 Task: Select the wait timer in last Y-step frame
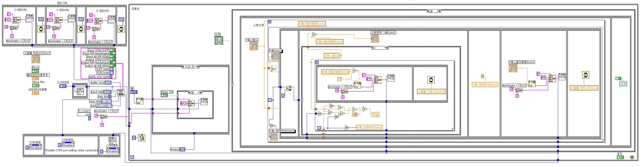pos(586,75)
